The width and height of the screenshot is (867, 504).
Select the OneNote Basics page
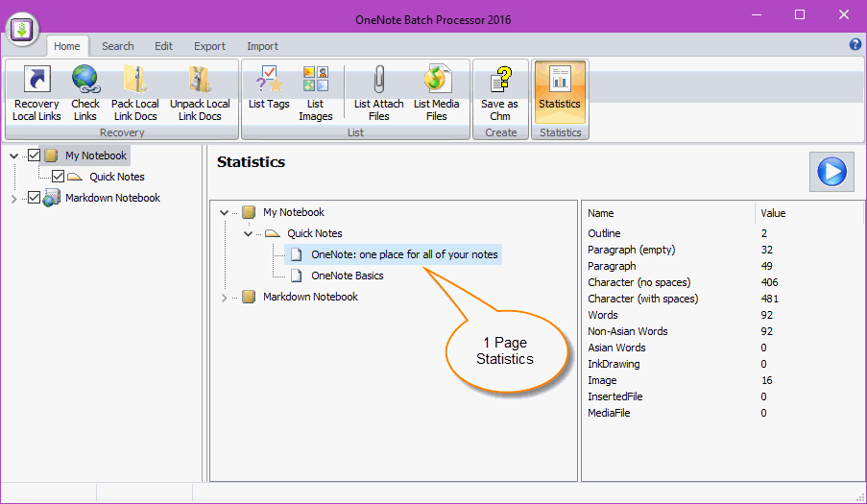[348, 276]
